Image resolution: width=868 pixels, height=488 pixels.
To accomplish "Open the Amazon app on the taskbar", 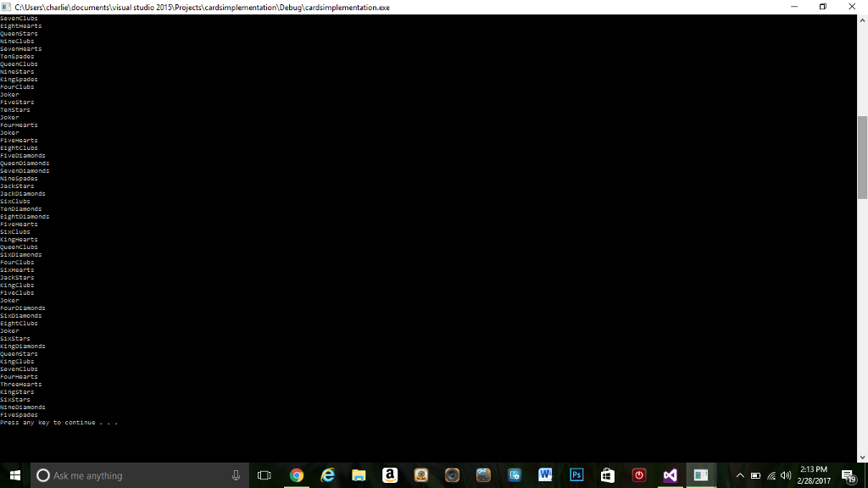I will click(x=390, y=474).
